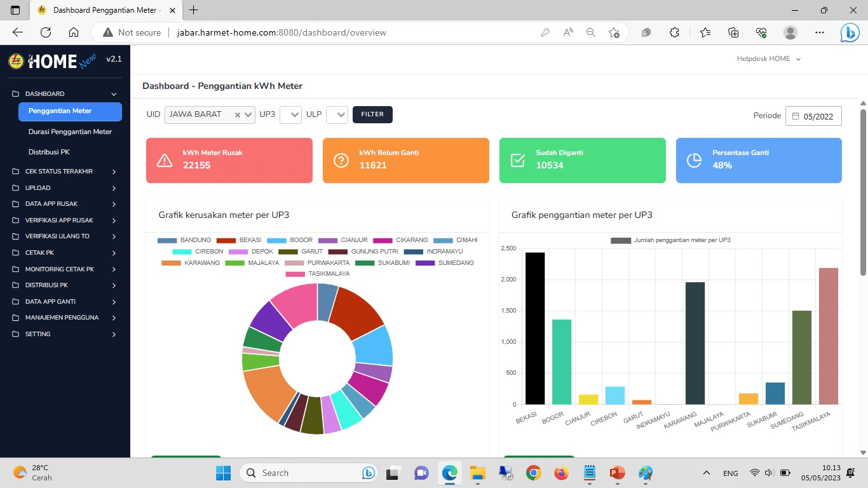Image resolution: width=868 pixels, height=488 pixels.
Task: Click the zoom out magnifier in address bar
Action: 591,32
